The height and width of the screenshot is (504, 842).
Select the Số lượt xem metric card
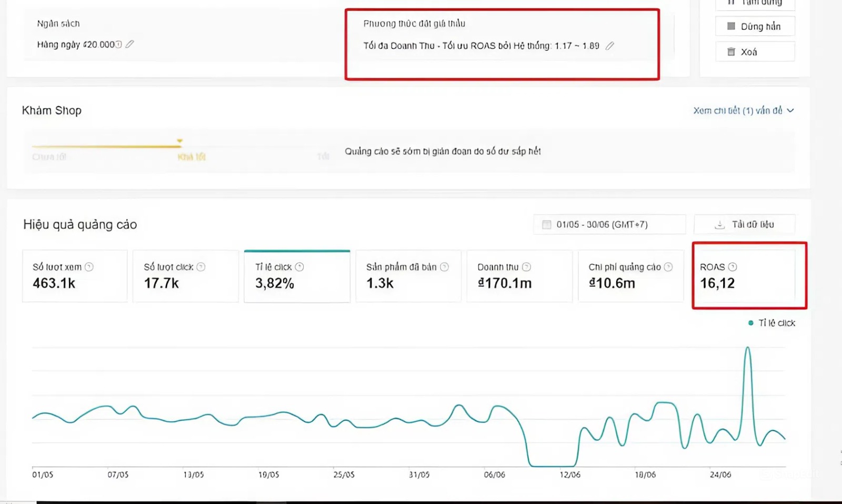[74, 276]
